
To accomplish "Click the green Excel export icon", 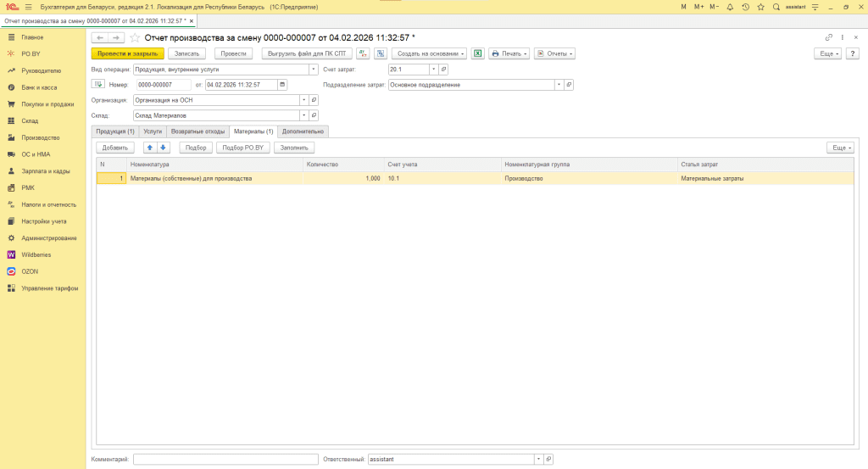I will 478,53.
